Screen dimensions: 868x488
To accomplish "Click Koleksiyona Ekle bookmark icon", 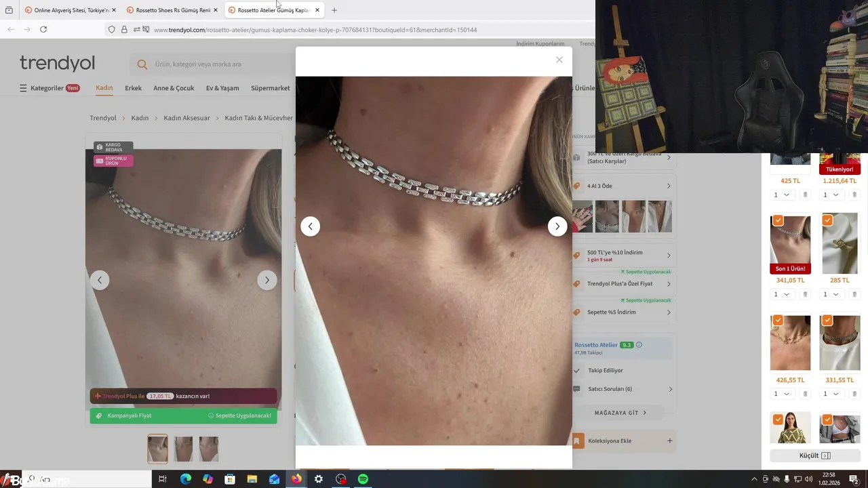I will coord(576,441).
